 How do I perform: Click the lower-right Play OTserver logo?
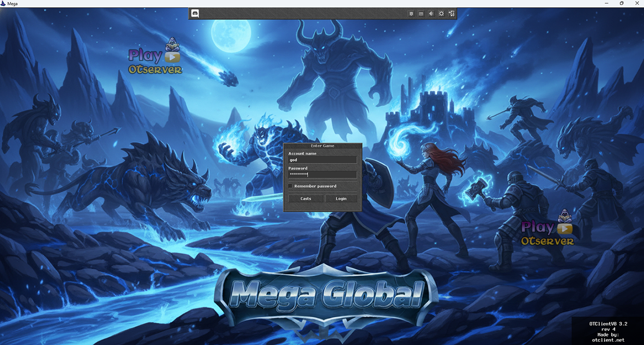pyautogui.click(x=547, y=228)
